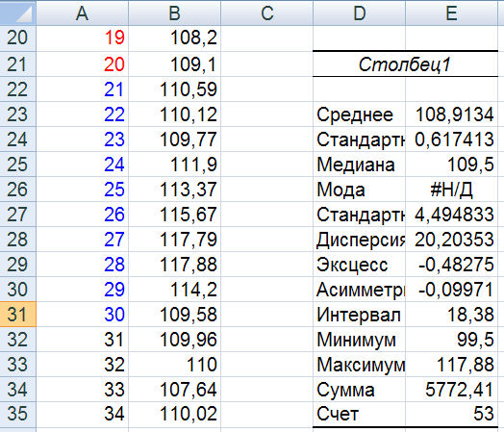Select row 33 header

click(17, 365)
